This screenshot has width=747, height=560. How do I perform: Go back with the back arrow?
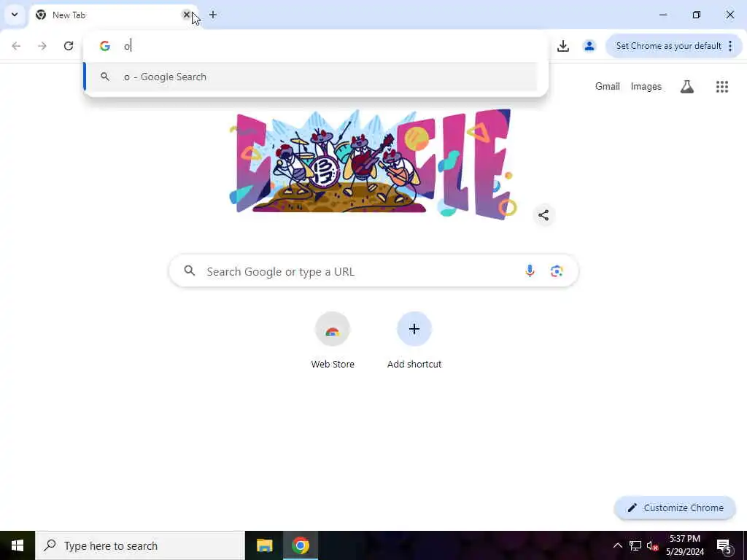click(x=16, y=46)
